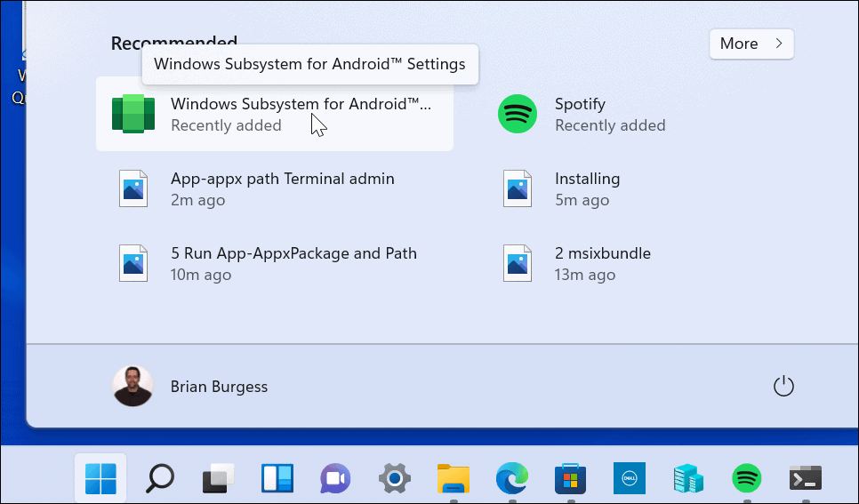Click the '5m ago' timestamp text
Image resolution: width=859 pixels, height=504 pixels.
[582, 200]
